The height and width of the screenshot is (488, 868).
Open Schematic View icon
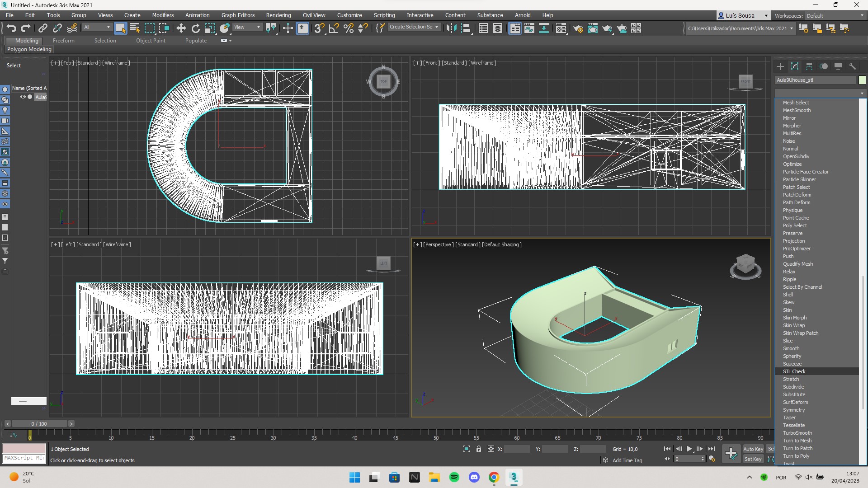pos(544,28)
